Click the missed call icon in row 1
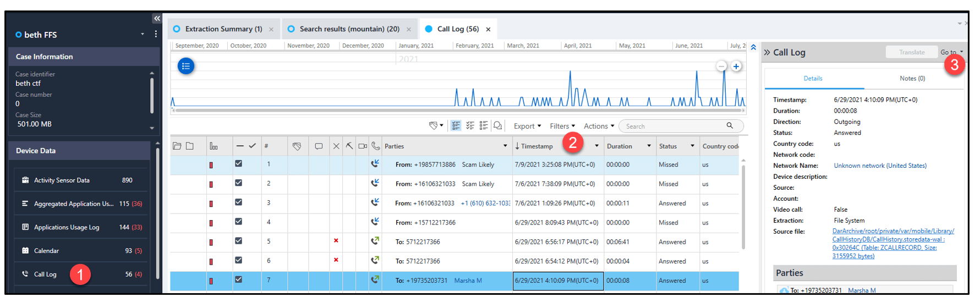 [375, 164]
